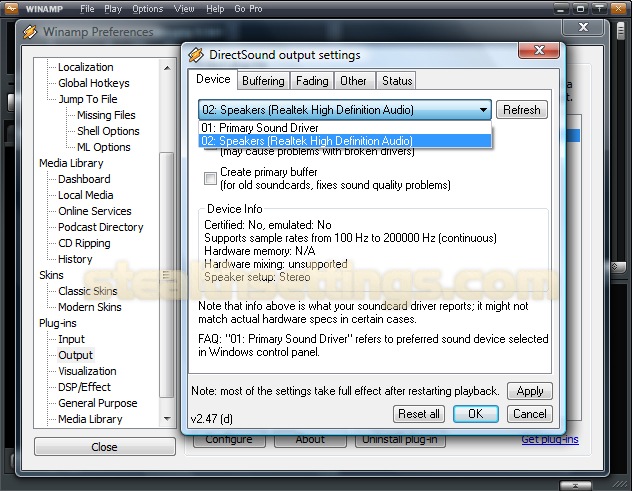Click the Refresh button
The width and height of the screenshot is (633, 491).
tap(522, 110)
